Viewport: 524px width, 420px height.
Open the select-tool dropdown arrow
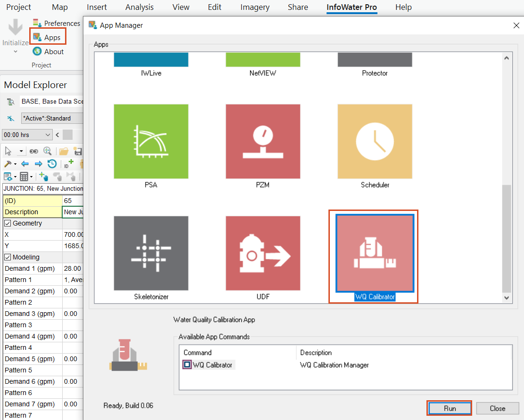pos(21,151)
